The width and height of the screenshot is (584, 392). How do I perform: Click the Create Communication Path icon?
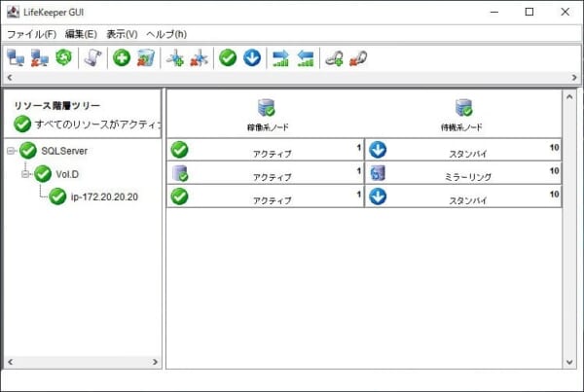click(174, 57)
